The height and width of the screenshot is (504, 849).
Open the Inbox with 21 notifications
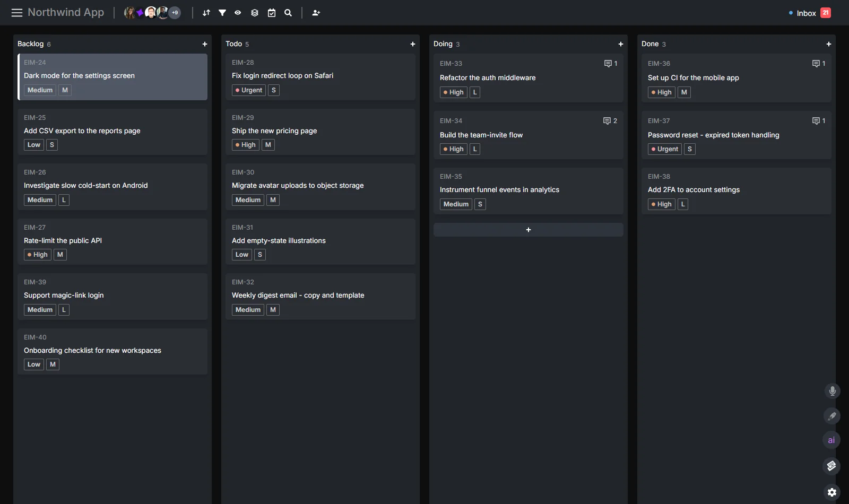[810, 13]
